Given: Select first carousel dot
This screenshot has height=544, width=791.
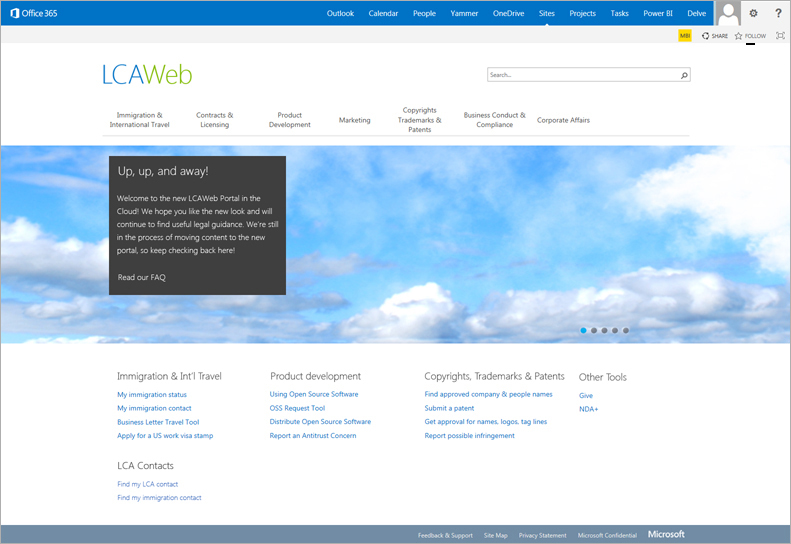Looking at the screenshot, I should pos(583,331).
